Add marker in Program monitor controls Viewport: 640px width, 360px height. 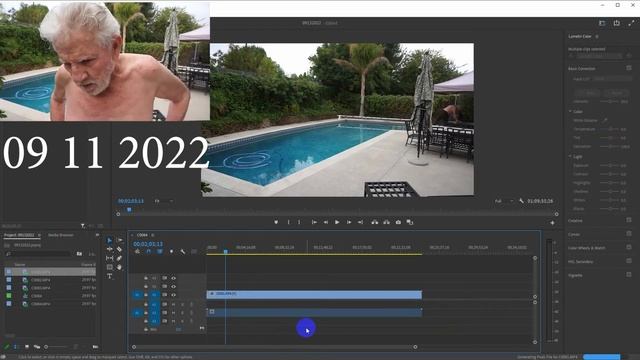point(276,222)
